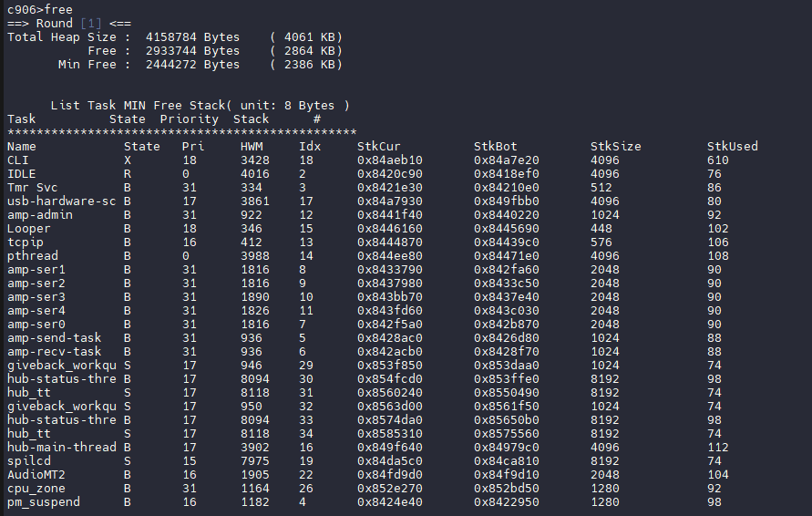Select the CLI task name
Screen dimensions: 812x516
[18, 160]
